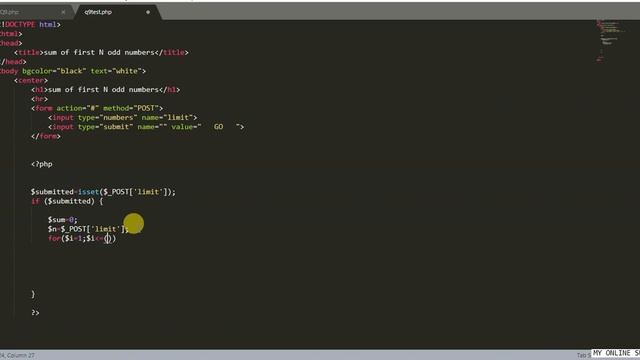Click the input type="numbers" line

pos(123,118)
